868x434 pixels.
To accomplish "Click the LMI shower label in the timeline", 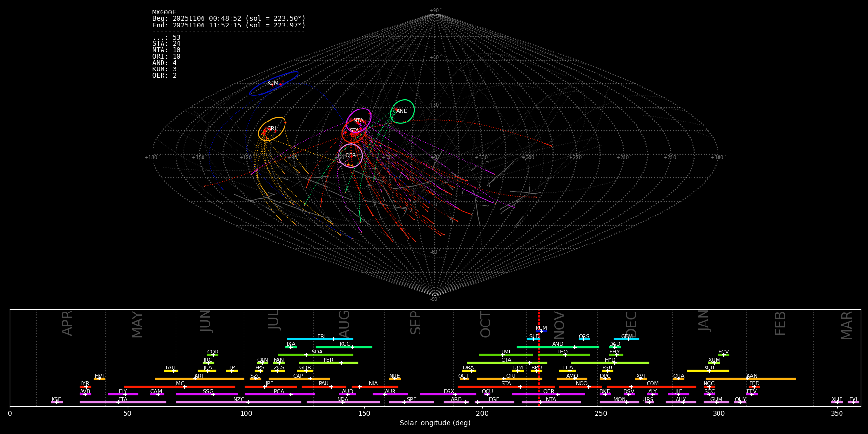I will pyautogui.click(x=506, y=352).
